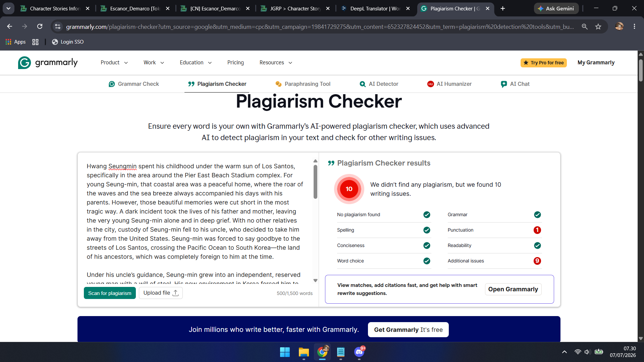
Task: View site information icon in address bar
Action: [x=58, y=26]
